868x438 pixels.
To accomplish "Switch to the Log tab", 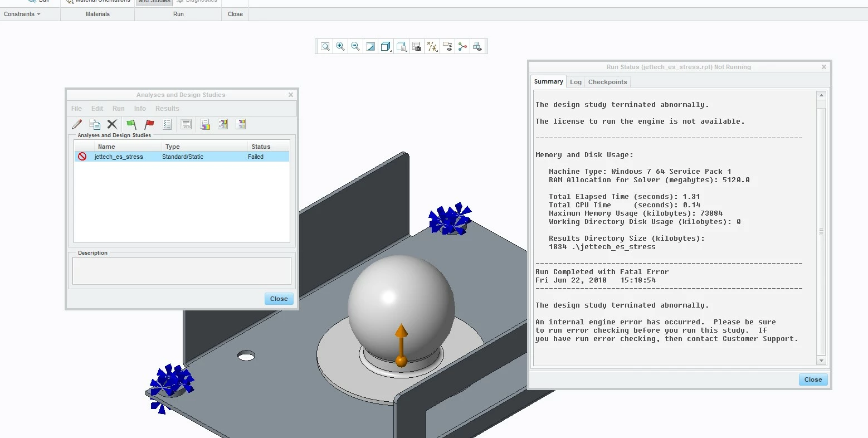I will pyautogui.click(x=576, y=82).
